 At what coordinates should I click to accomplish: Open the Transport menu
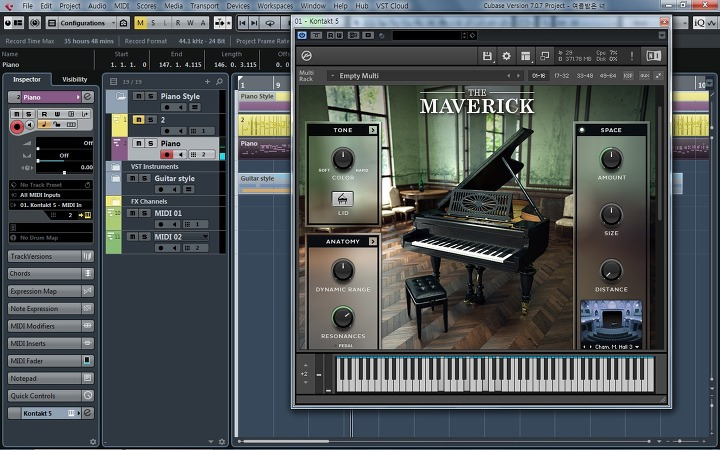click(204, 6)
